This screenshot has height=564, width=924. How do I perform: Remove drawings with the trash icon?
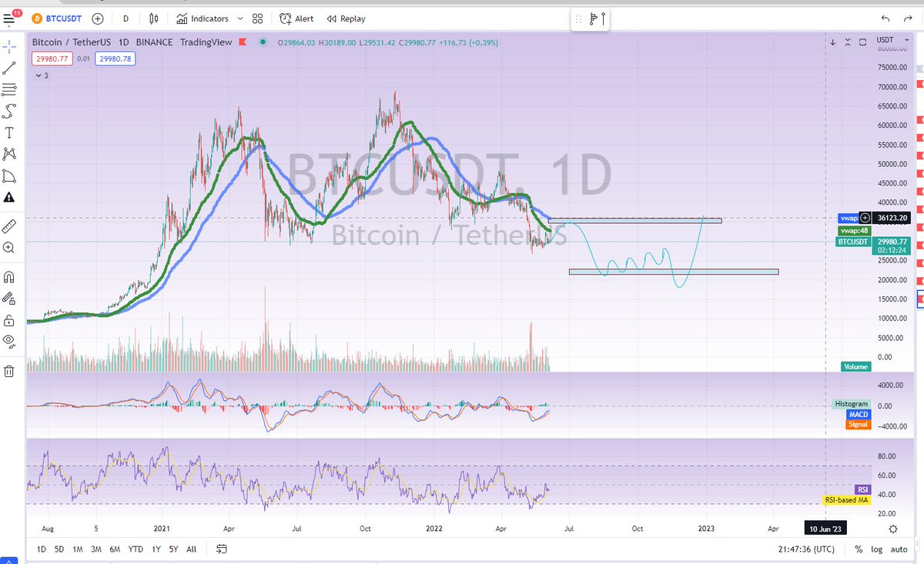pos(9,371)
